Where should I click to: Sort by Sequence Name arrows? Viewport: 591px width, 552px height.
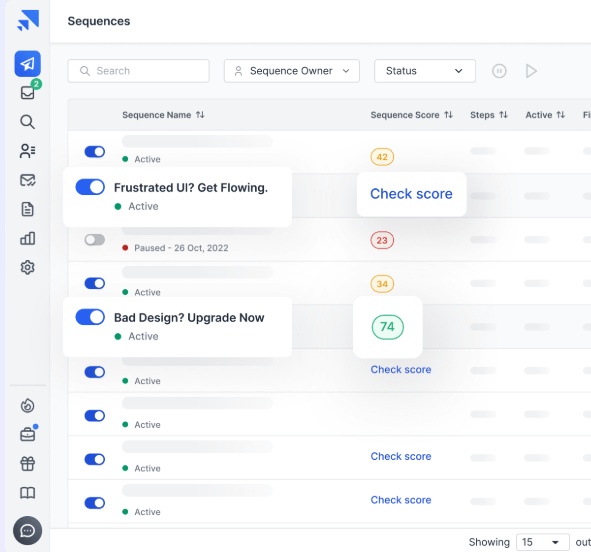click(200, 115)
